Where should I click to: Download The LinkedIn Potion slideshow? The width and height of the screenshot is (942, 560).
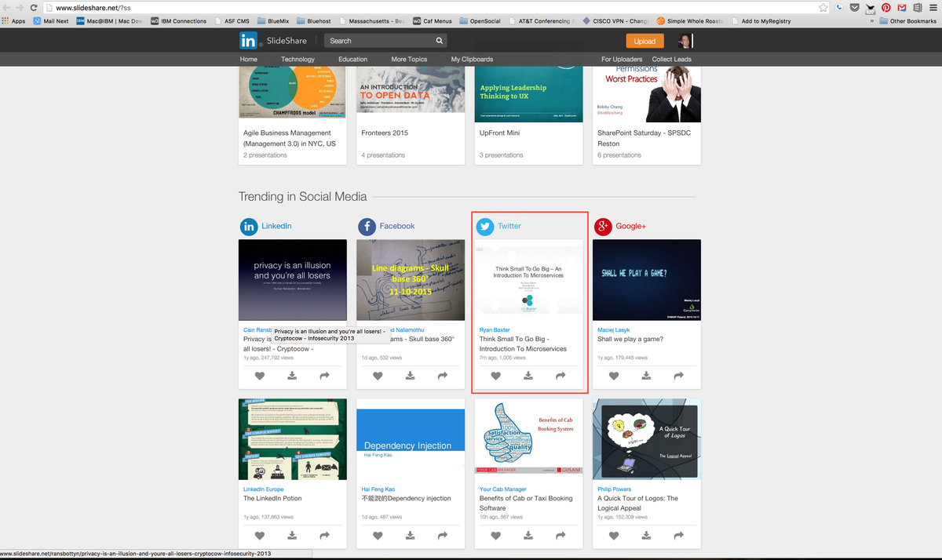pos(292,536)
